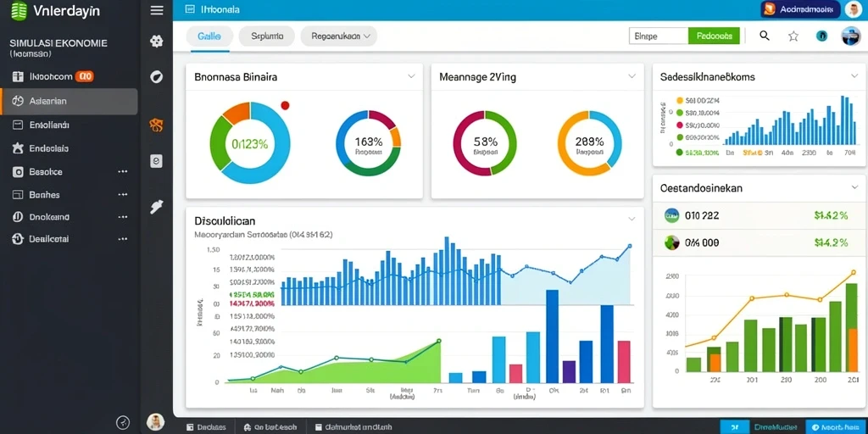Select the Galle tab

tap(209, 36)
